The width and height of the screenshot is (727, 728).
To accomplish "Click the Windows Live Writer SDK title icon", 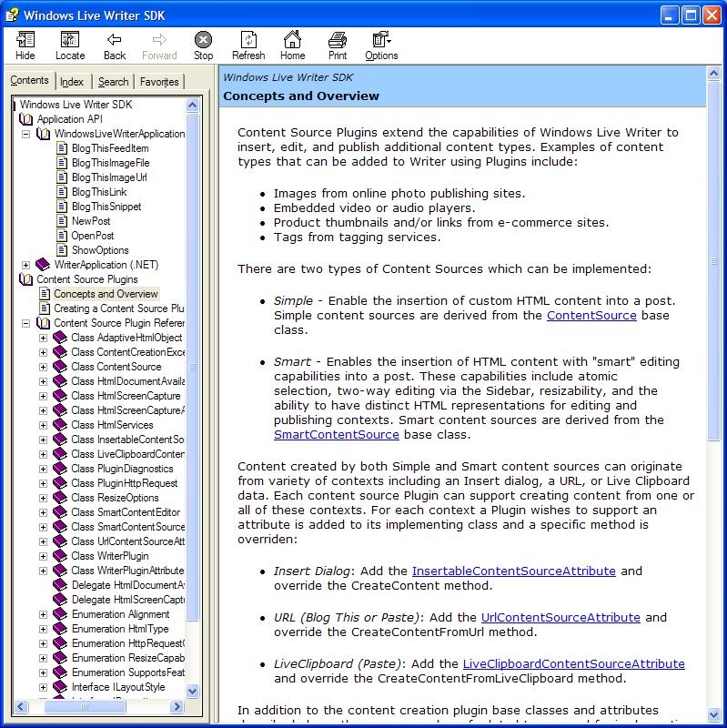I will pyautogui.click(x=12, y=15).
